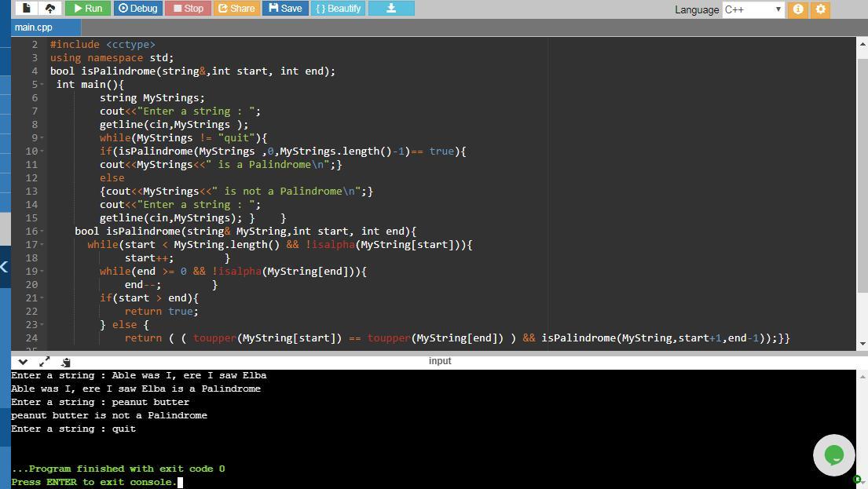Expand console to fullscreen with arrows icon

click(44, 361)
